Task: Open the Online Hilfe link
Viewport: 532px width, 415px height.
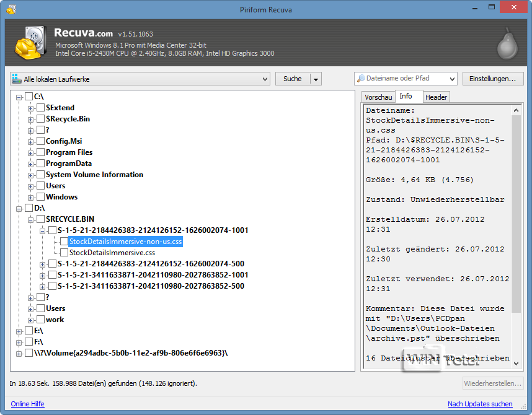Action: coord(28,404)
